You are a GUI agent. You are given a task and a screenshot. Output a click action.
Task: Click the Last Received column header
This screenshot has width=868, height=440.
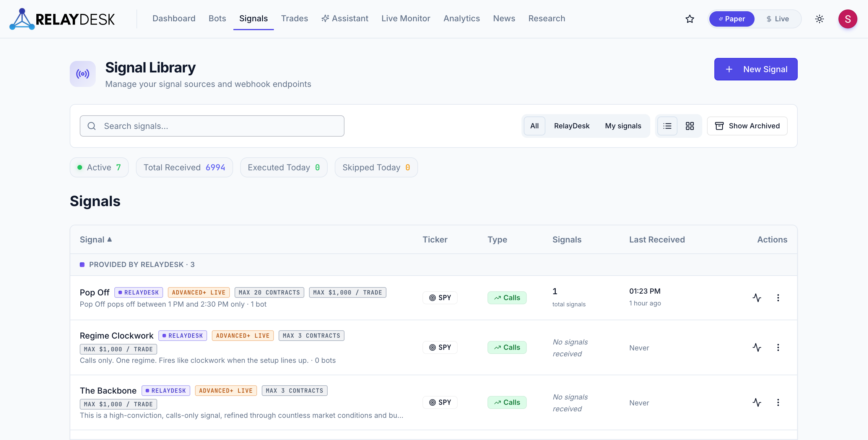(657, 240)
